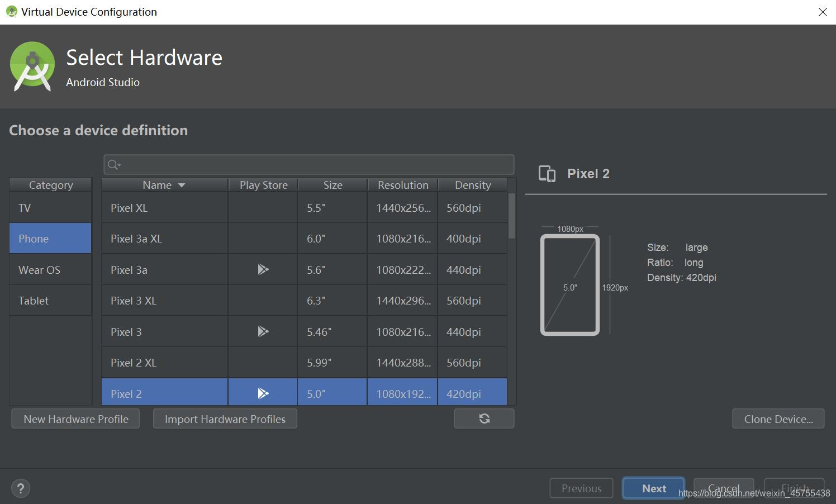Click the New Hardware Profile button

(75, 419)
